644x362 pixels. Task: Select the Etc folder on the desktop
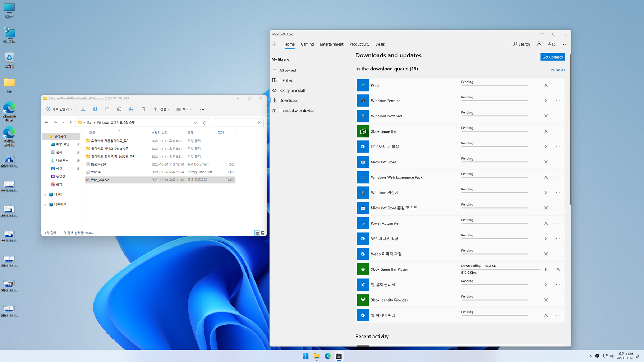pos(9,85)
